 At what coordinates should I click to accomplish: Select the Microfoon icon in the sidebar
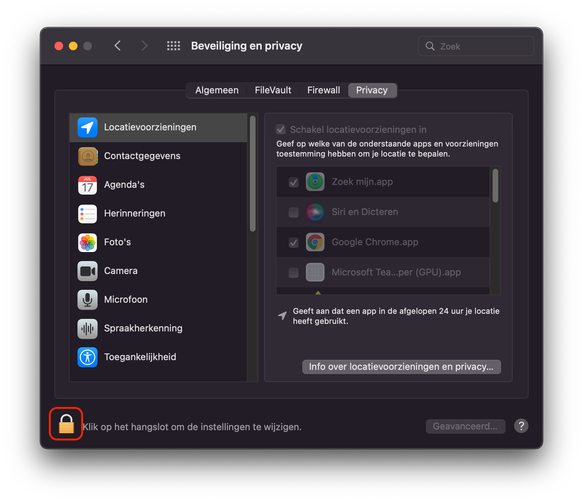(87, 300)
